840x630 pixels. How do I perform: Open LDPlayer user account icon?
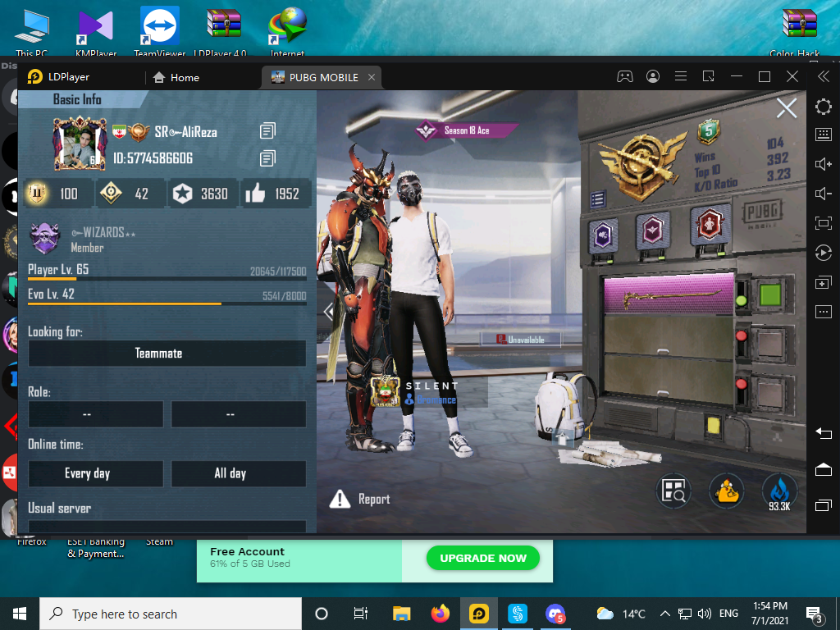(652, 76)
